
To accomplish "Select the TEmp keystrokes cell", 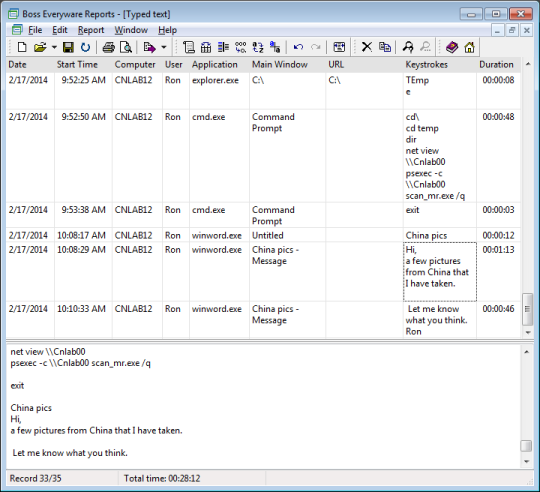I will [440, 91].
